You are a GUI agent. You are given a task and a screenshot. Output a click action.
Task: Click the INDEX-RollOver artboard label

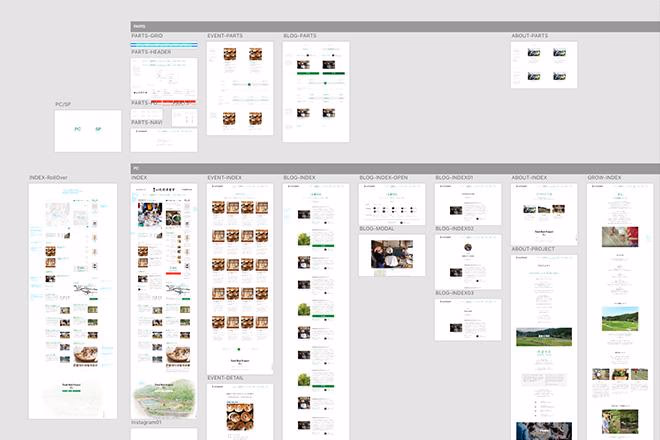click(x=51, y=178)
